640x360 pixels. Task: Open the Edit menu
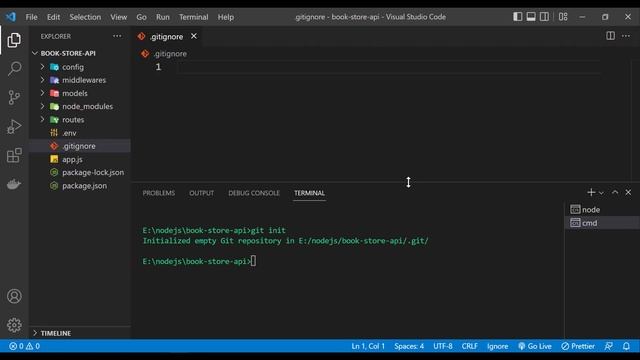[53, 17]
